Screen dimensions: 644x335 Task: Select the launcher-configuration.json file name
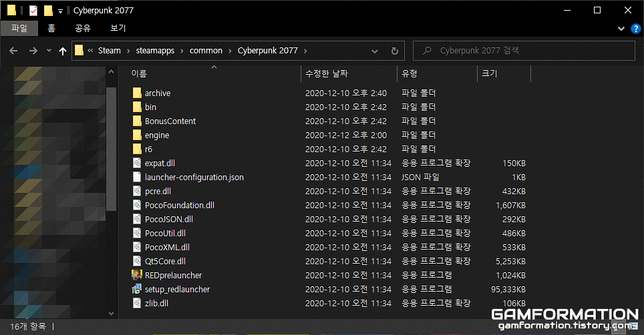tap(194, 177)
